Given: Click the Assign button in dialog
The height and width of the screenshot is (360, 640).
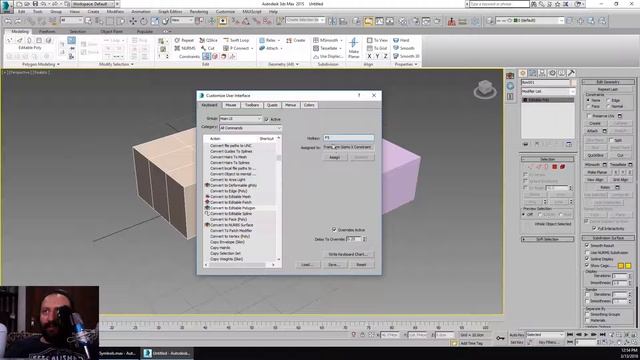Looking at the screenshot, I should [x=334, y=157].
